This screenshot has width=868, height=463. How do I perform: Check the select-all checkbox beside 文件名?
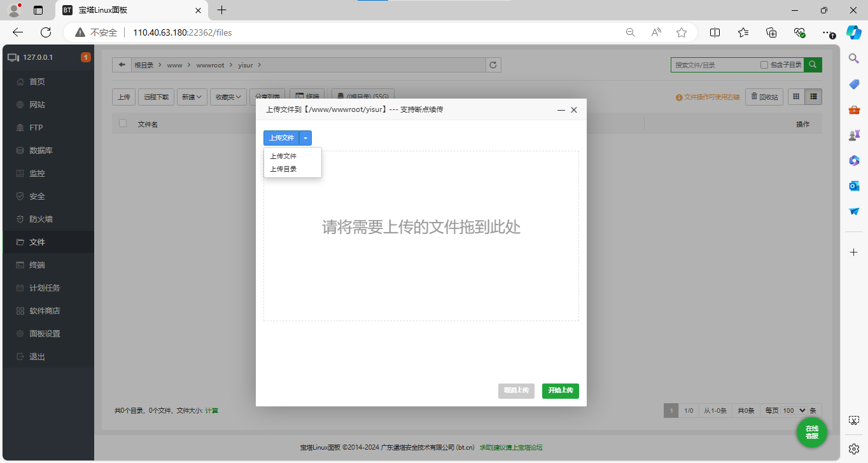[x=122, y=123]
